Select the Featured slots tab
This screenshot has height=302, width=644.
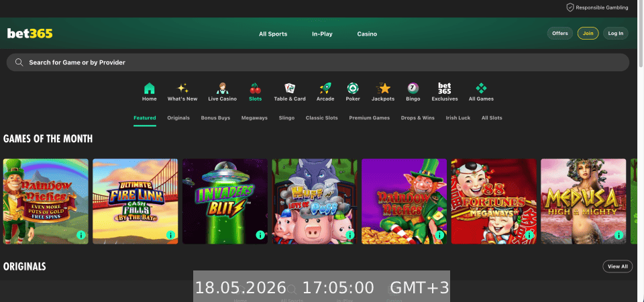pyautogui.click(x=145, y=118)
